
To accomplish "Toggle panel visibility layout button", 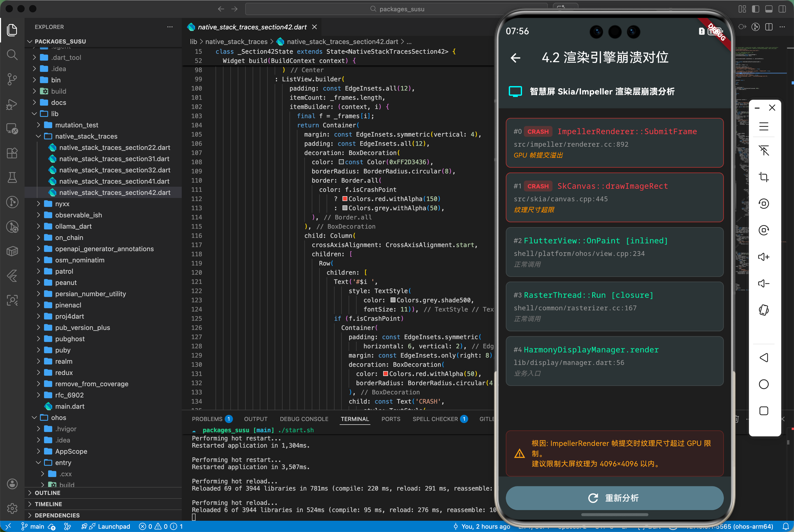I will coord(769,9).
